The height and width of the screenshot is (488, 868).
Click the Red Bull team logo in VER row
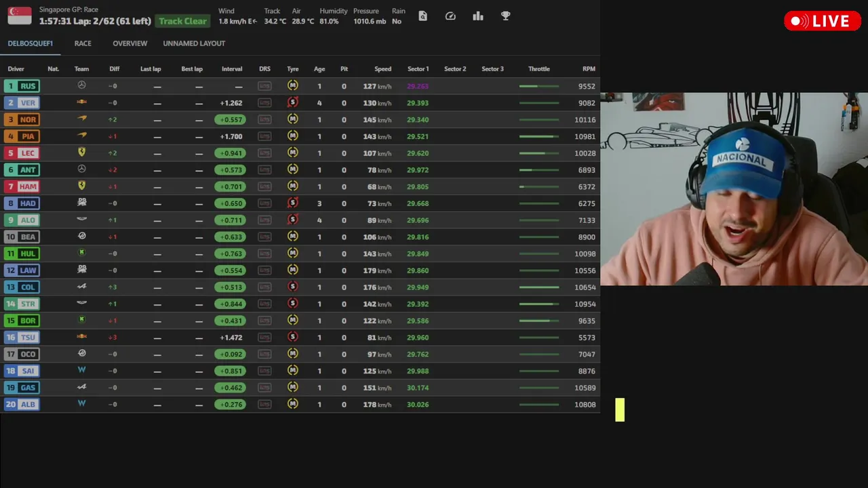click(81, 102)
